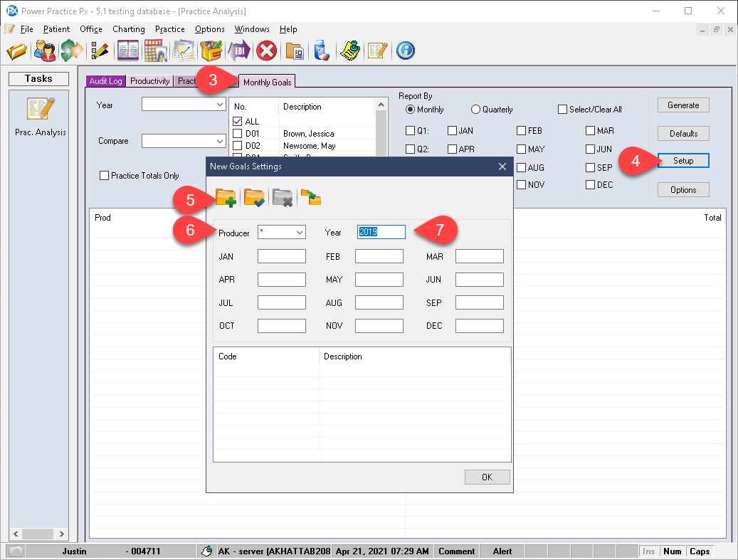
Task: Select the Quarterly radio button
Action: tap(475, 109)
